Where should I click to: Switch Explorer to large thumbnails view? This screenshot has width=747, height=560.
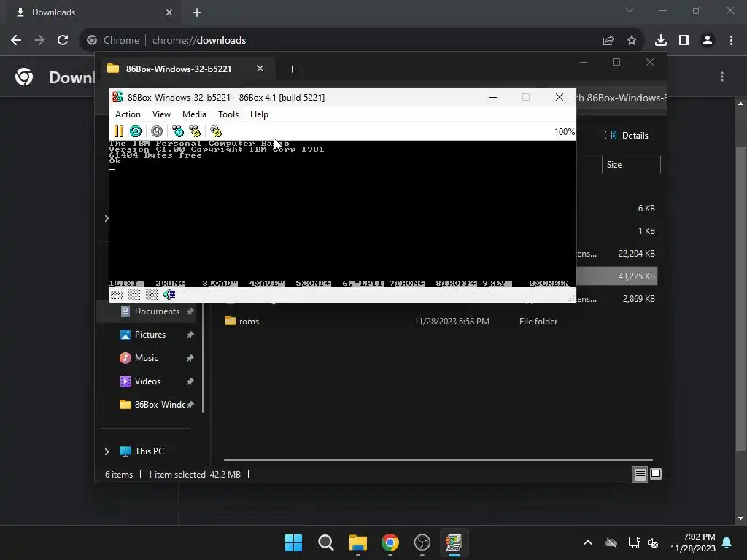[x=656, y=474]
